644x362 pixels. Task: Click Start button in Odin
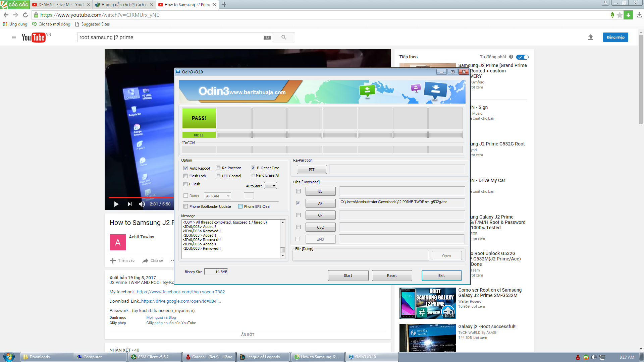pos(348,276)
